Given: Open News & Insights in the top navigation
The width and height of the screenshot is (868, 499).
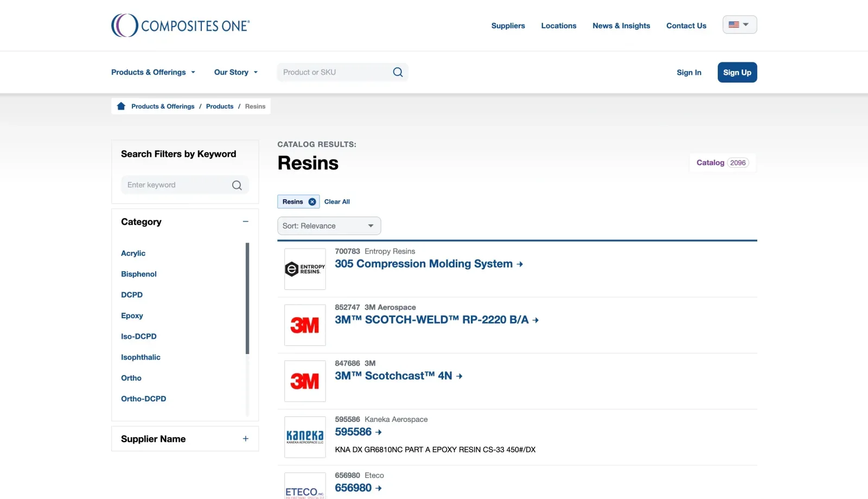Looking at the screenshot, I should point(621,26).
